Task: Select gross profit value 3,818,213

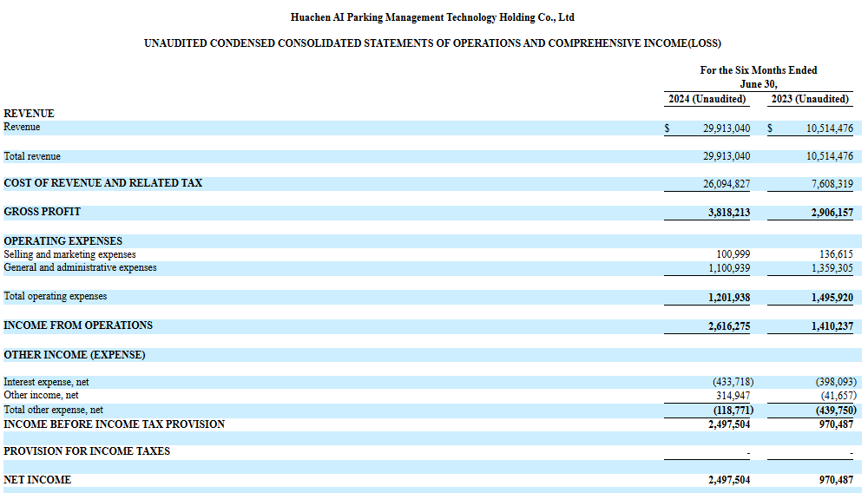Action: (729, 213)
